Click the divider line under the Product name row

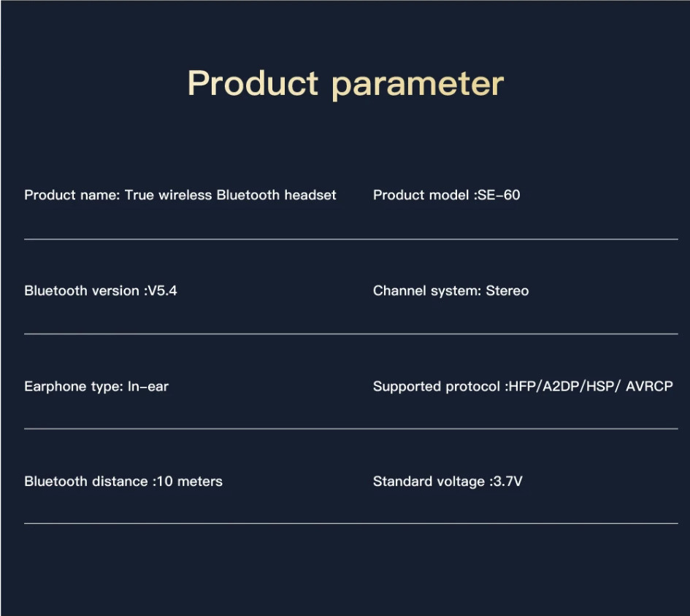tap(350, 239)
